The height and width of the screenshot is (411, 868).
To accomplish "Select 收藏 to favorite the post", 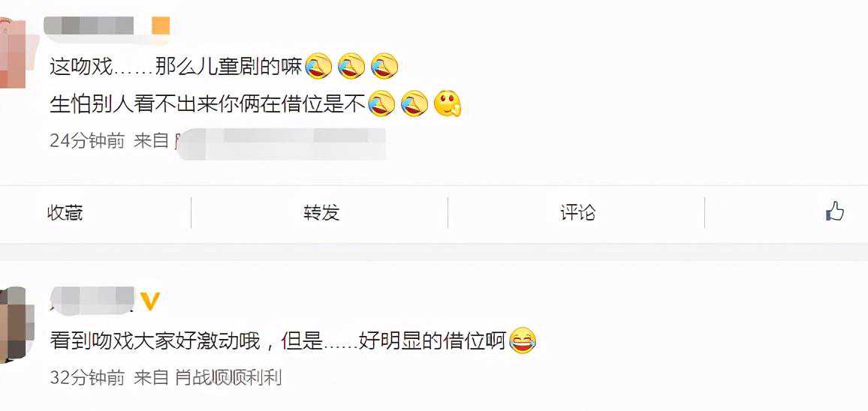I will pos(65,212).
